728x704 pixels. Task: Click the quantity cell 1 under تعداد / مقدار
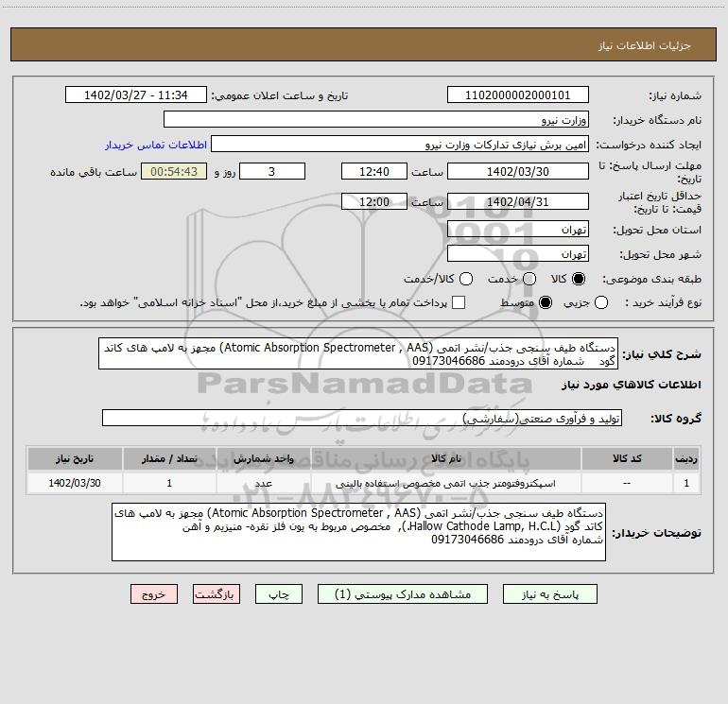[169, 483]
